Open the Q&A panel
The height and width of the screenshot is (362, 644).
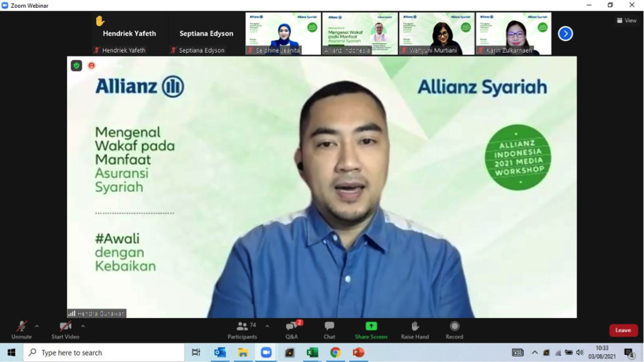[292, 331]
